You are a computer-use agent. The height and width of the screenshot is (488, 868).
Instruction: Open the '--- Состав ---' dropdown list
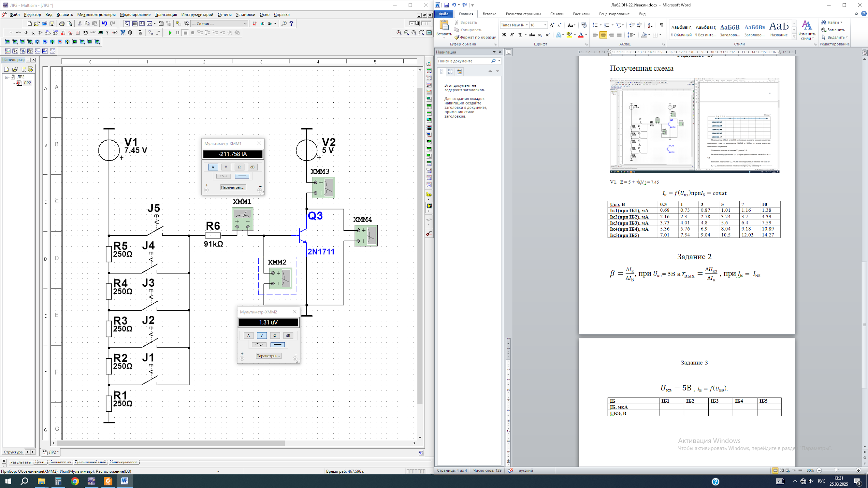click(x=245, y=24)
